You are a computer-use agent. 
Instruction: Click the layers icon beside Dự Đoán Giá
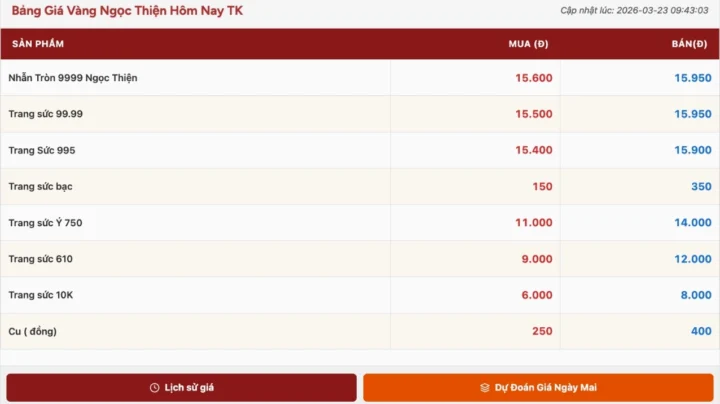485,388
